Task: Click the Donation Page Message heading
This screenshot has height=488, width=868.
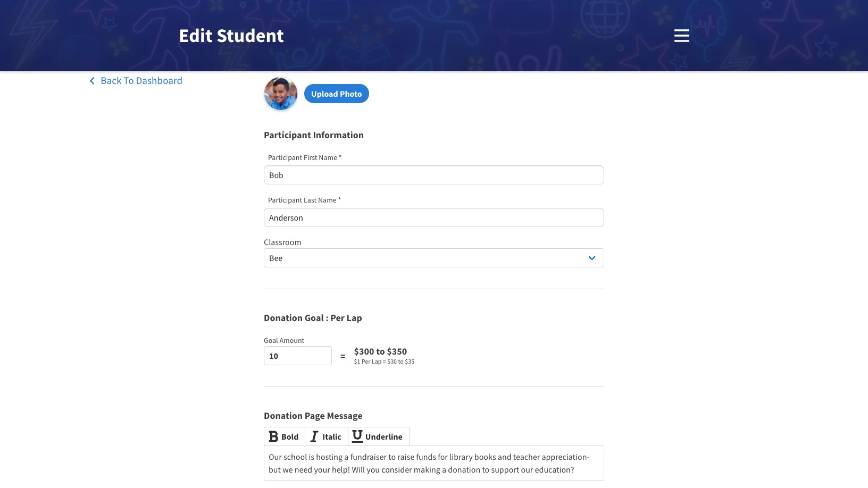Action: 313,416
